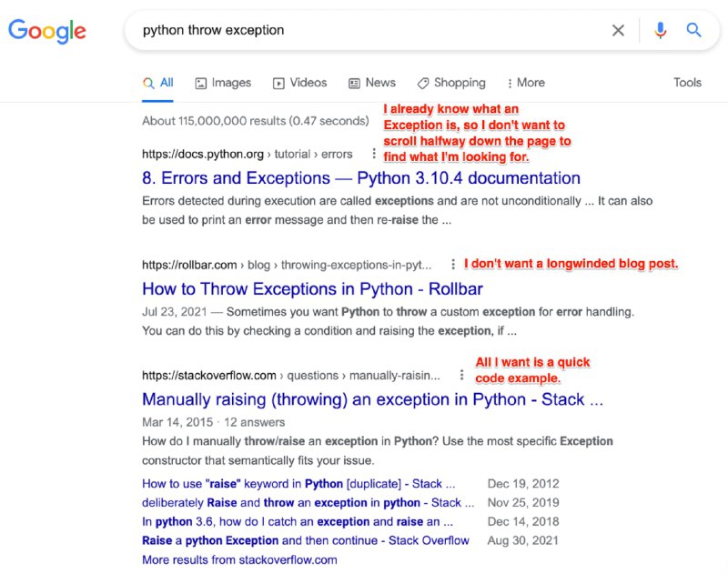Expand the More search categories menu
Viewport: 728px width, 574px height.
pyautogui.click(x=526, y=83)
